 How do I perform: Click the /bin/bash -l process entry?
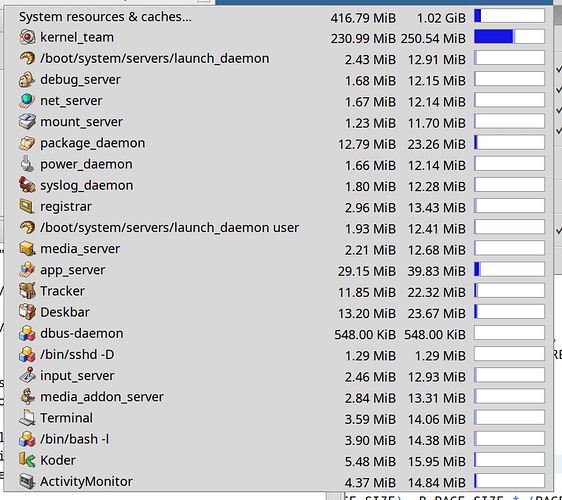tap(278, 439)
